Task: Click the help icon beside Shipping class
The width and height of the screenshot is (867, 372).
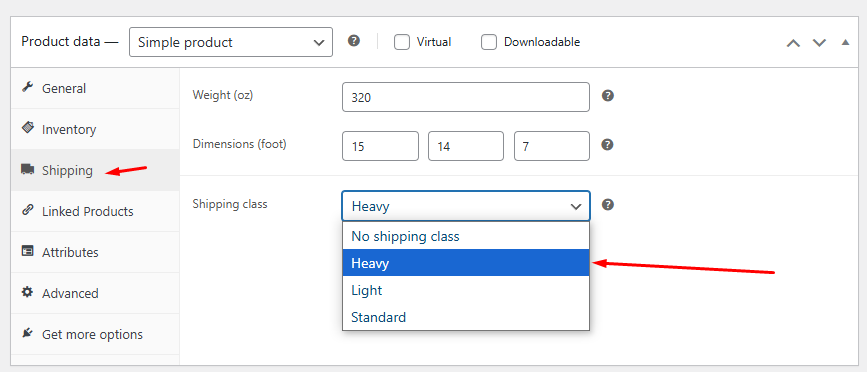Action: tap(608, 205)
